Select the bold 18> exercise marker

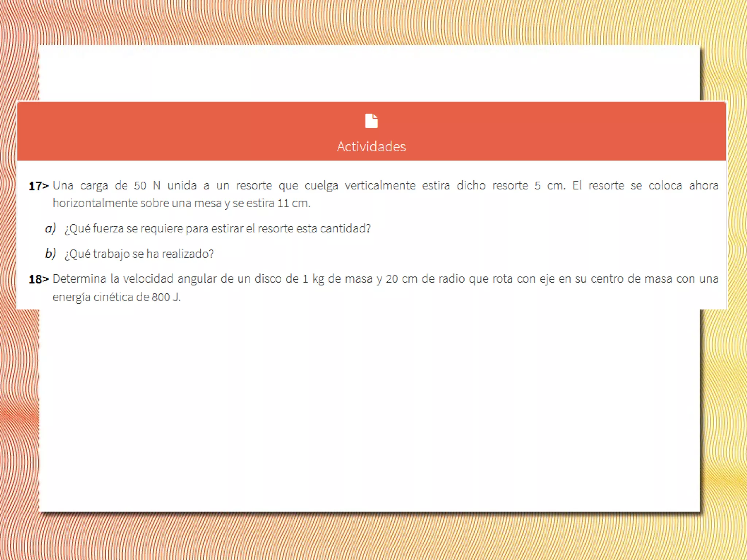pos(38,279)
